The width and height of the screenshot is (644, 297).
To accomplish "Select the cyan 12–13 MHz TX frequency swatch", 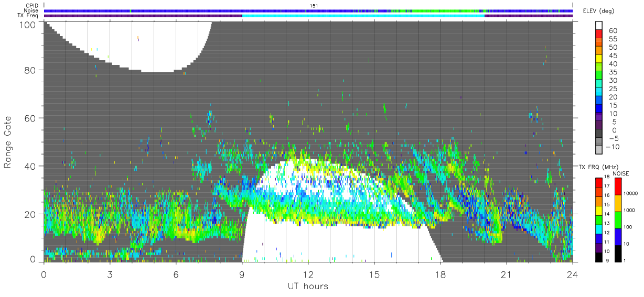I will click(x=599, y=229).
